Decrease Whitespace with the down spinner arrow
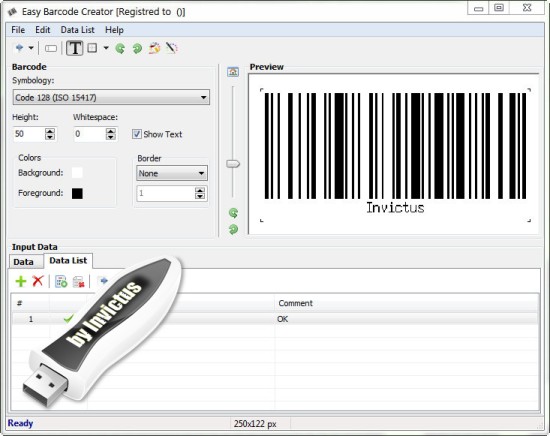550x436 pixels. point(111,137)
